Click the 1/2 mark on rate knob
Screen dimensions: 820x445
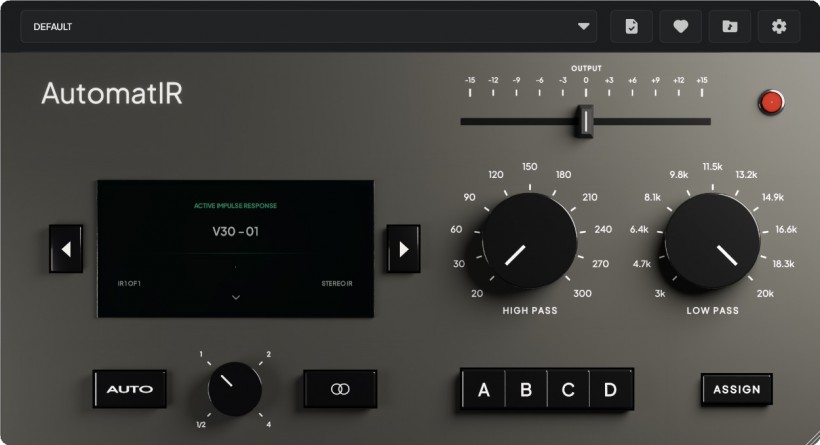click(x=201, y=425)
